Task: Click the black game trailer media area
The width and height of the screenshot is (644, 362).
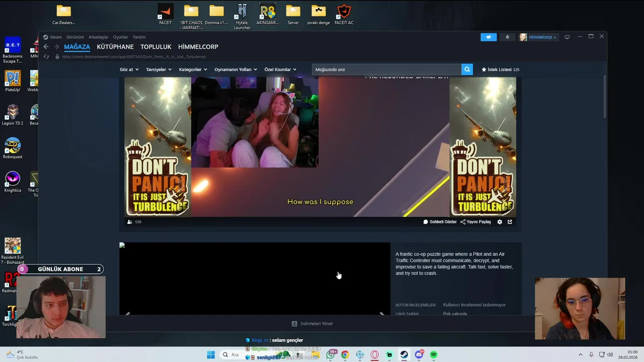Action: (x=255, y=279)
